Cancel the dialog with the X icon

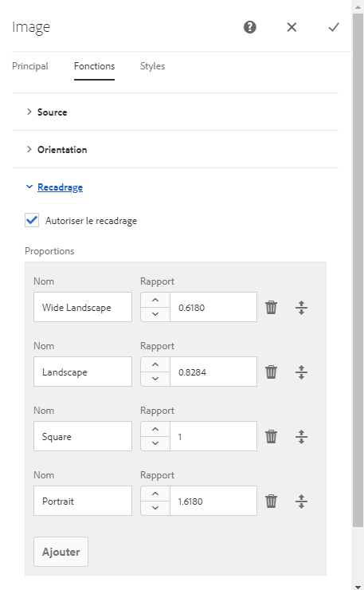(x=292, y=27)
